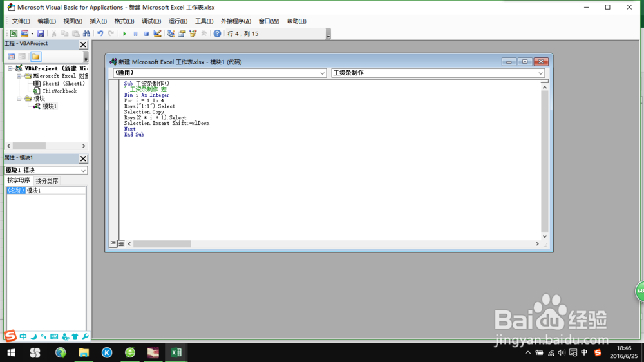
Task: Click the Paste toolbar icon
Action: 75,33
